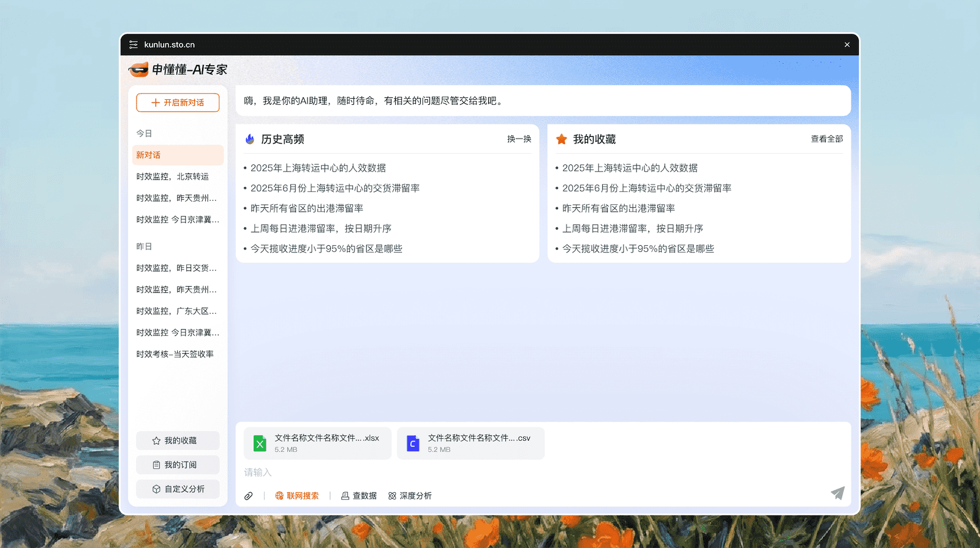The image size is (980, 548).
Task: Select the 新对话 conversation
Action: point(178,155)
